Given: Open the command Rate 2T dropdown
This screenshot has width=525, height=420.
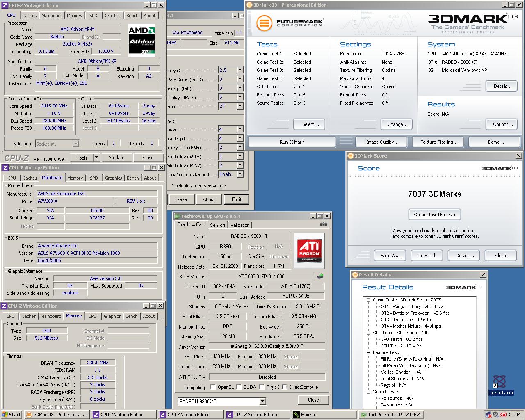Looking at the screenshot, I should click(240, 106).
